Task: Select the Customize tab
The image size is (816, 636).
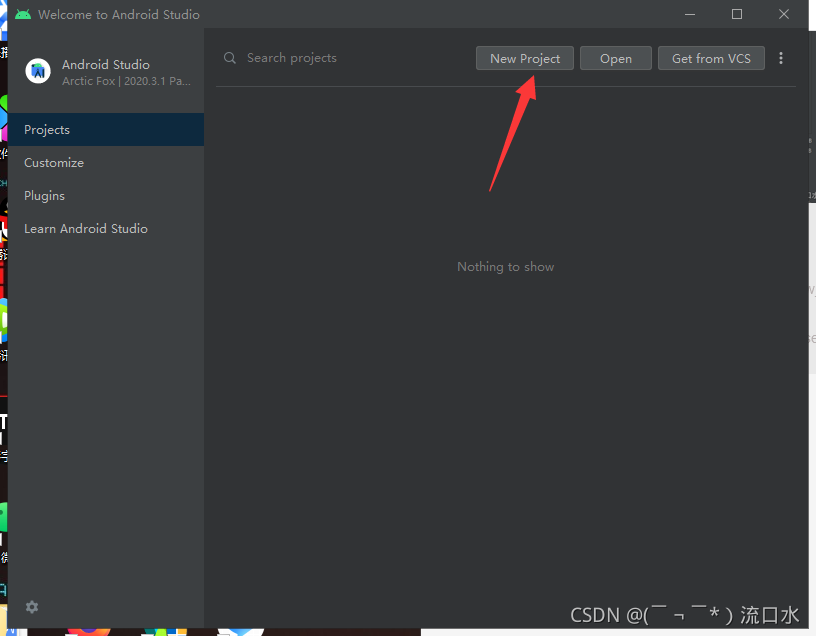Action: coord(106,162)
